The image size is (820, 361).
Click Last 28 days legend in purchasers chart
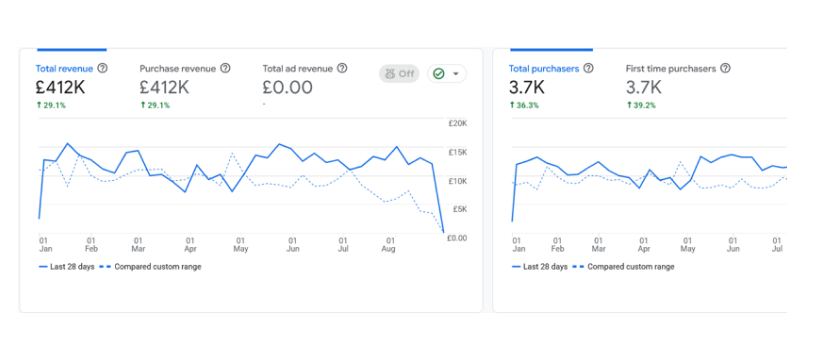coord(540,267)
